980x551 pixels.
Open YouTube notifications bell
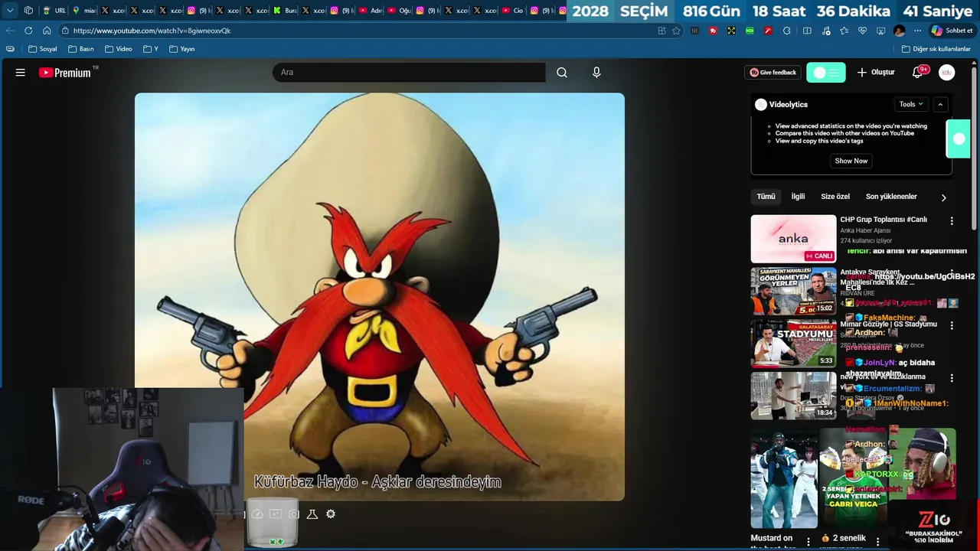coord(917,73)
